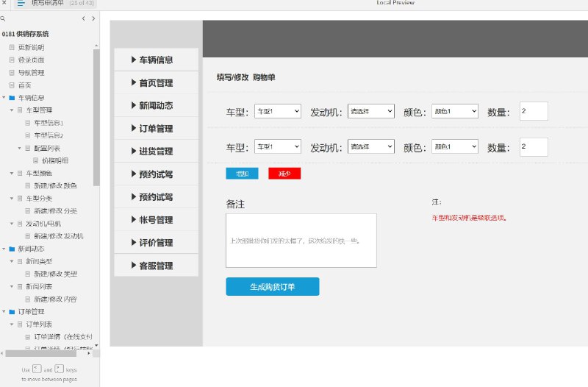The width and height of the screenshot is (588, 387).
Task: Click the blue 增加 button
Action: (242, 174)
